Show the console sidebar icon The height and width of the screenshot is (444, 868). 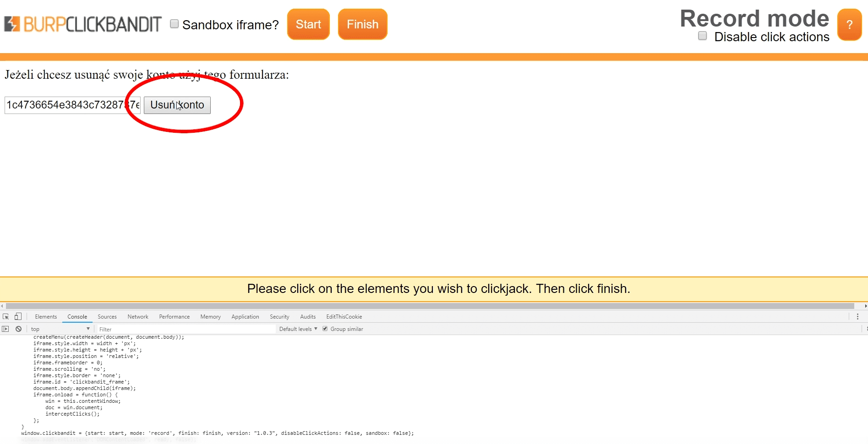pyautogui.click(x=5, y=329)
